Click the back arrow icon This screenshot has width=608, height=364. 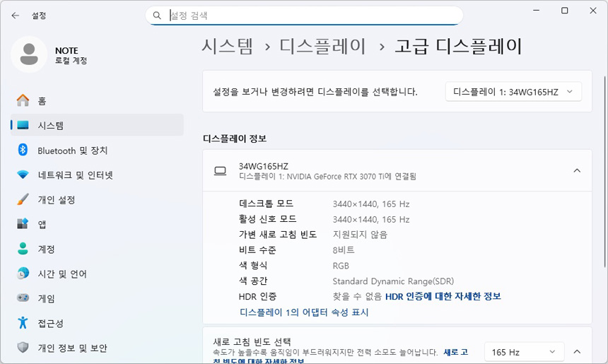coord(16,15)
